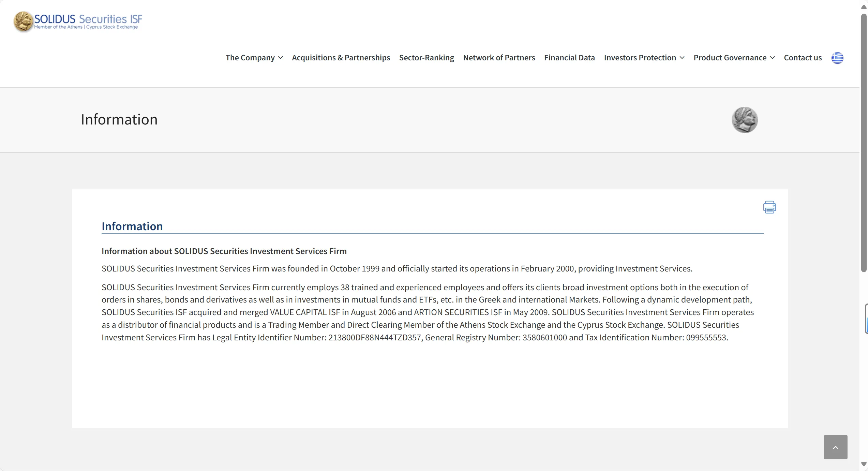Open the Financial Data page
This screenshot has width=868, height=471.
point(569,58)
